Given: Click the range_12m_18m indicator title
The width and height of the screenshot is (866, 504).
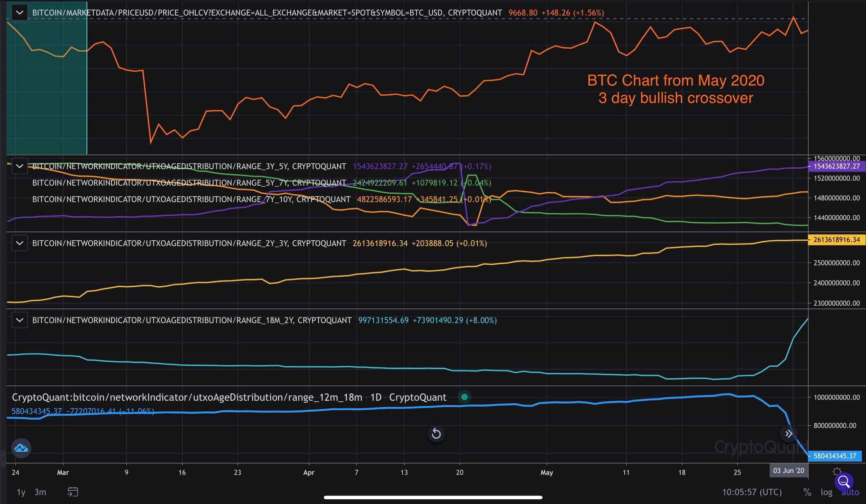Looking at the screenshot, I should (187, 397).
